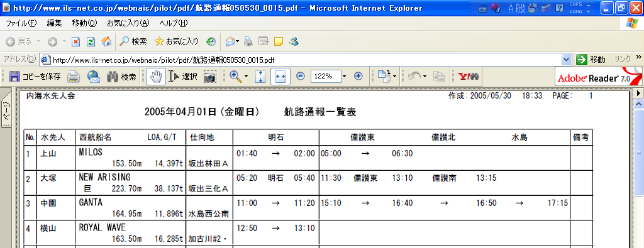
Task: Search the PDF with the binoculars 検索
Action: pyautogui.click(x=121, y=76)
